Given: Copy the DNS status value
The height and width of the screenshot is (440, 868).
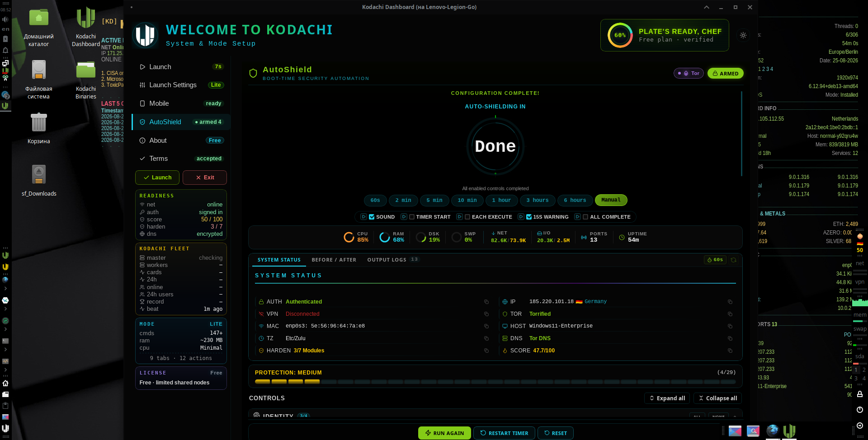Looking at the screenshot, I should (730, 338).
